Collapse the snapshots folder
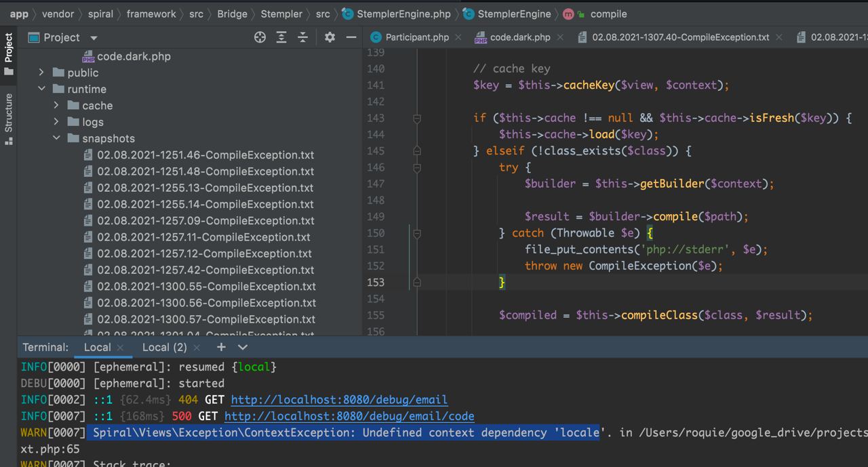 click(57, 138)
